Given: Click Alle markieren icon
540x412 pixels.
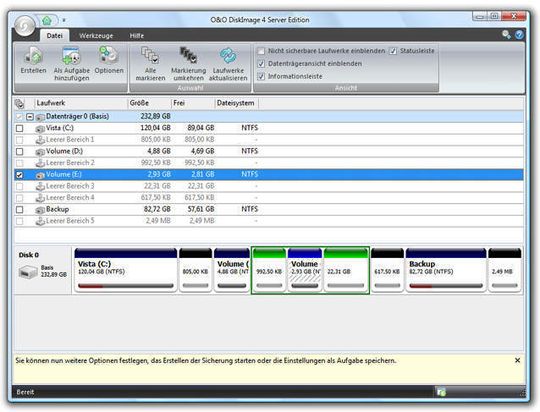Looking at the screenshot, I should pos(150,56).
